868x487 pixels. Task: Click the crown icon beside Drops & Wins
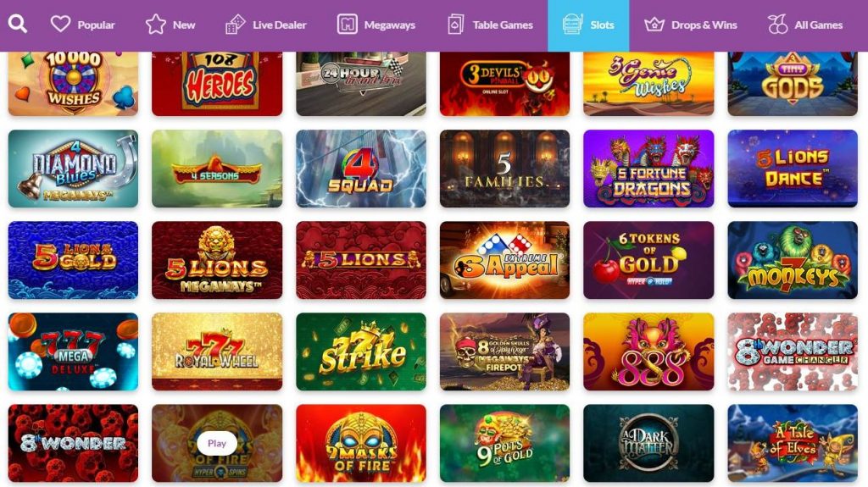(x=654, y=25)
